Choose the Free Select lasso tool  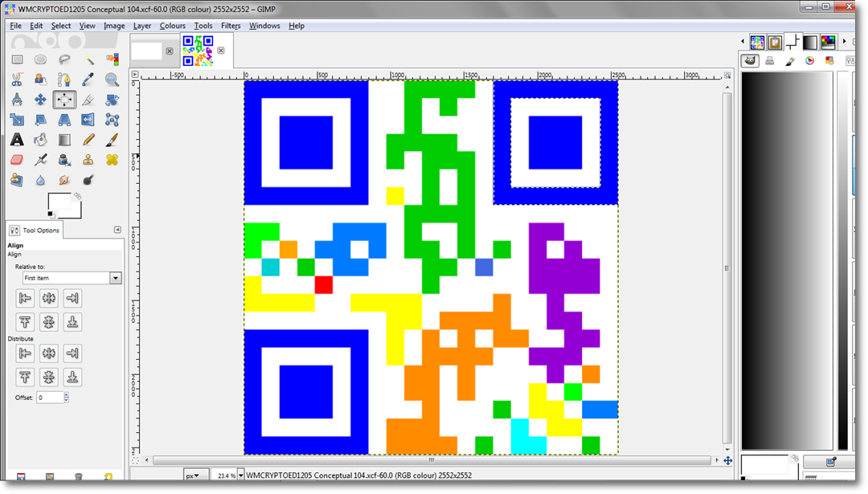click(x=64, y=59)
